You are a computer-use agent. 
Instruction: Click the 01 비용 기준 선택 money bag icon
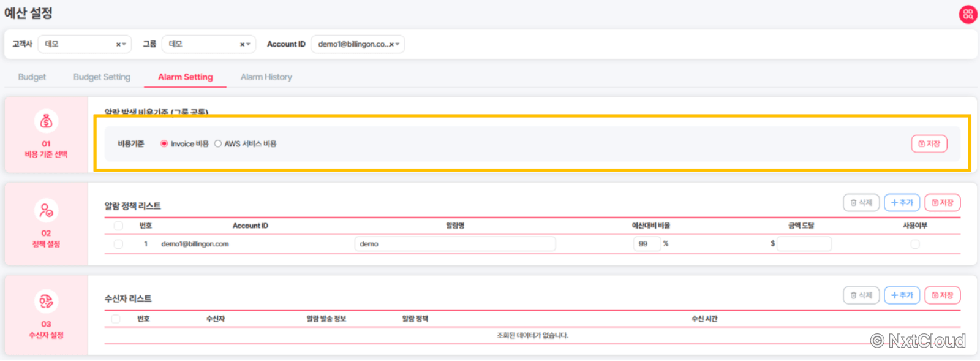46,121
